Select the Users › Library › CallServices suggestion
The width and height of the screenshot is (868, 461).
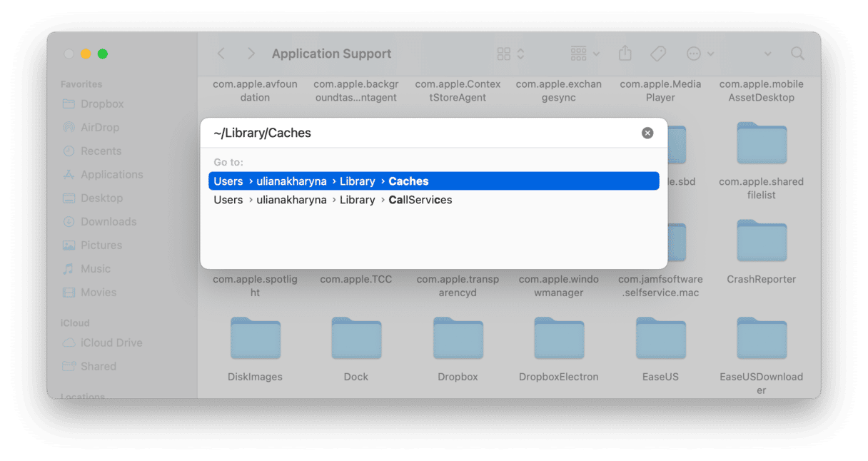(x=433, y=200)
